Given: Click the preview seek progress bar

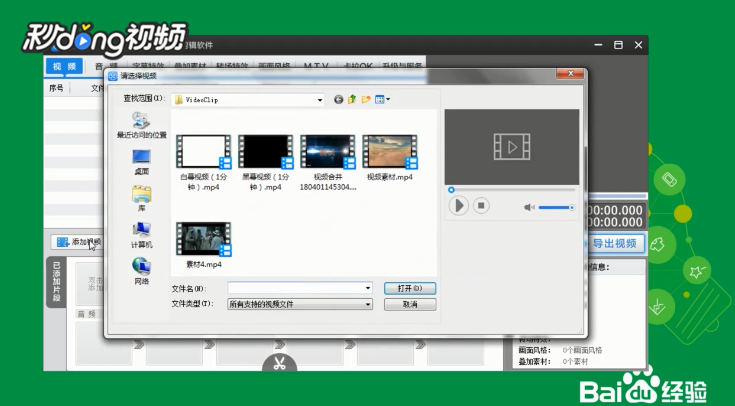Looking at the screenshot, I should [x=512, y=190].
